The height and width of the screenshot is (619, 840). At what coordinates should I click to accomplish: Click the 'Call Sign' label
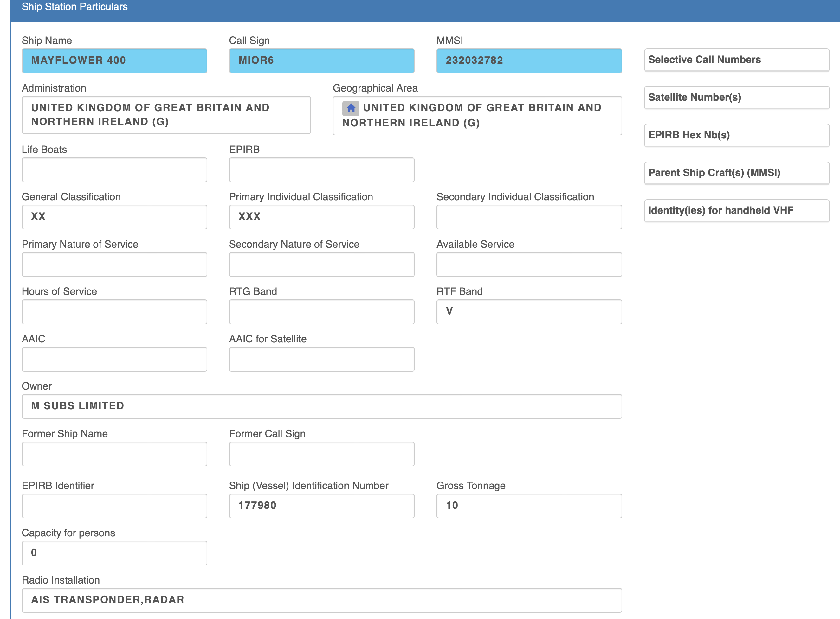249,41
